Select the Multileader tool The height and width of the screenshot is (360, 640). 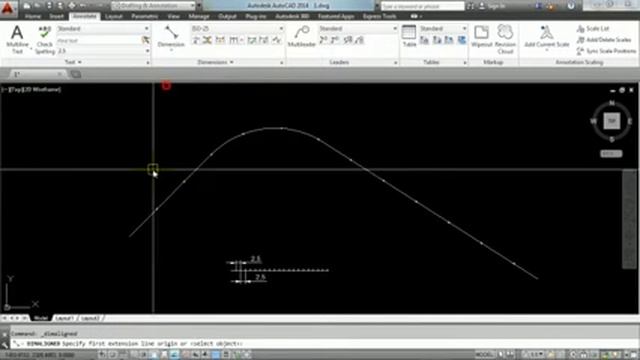(x=302, y=36)
